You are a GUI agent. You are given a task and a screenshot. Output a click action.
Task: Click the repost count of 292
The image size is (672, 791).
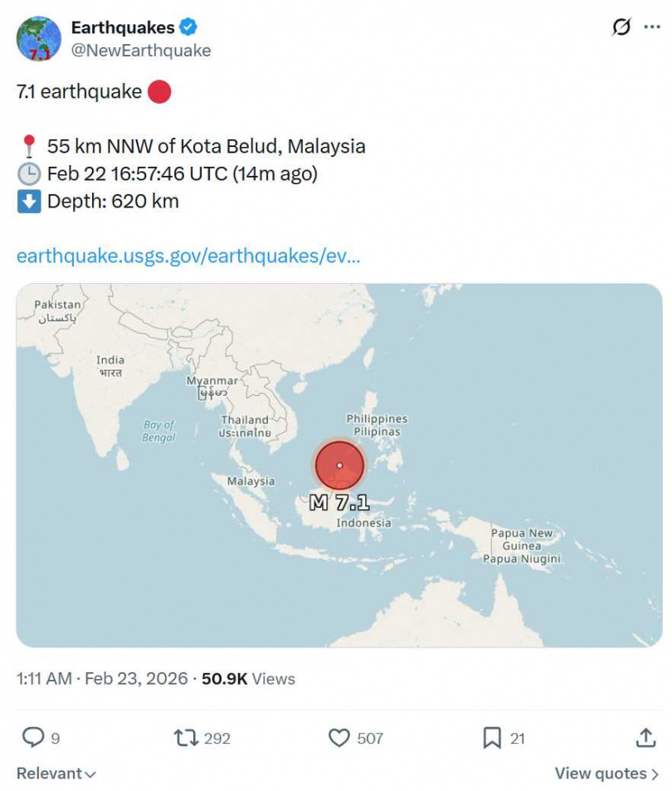214,738
